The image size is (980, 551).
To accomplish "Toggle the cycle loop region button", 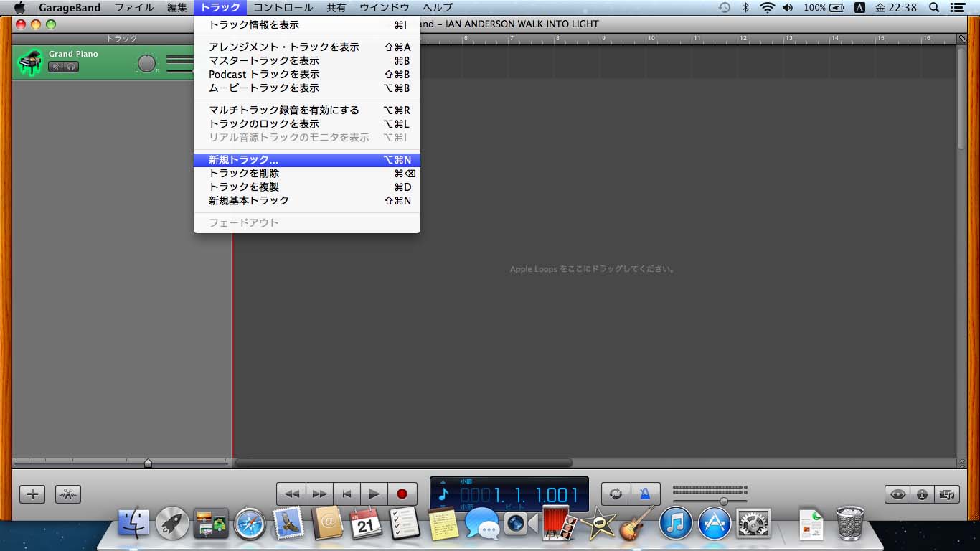I will (x=616, y=494).
